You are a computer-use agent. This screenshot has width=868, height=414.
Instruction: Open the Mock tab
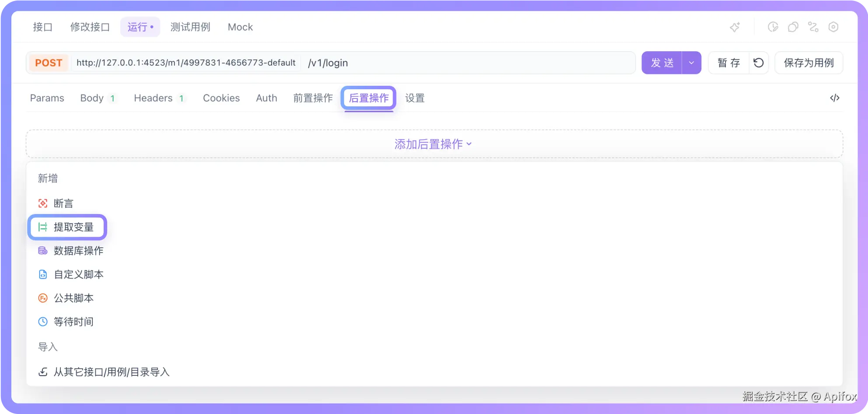241,27
